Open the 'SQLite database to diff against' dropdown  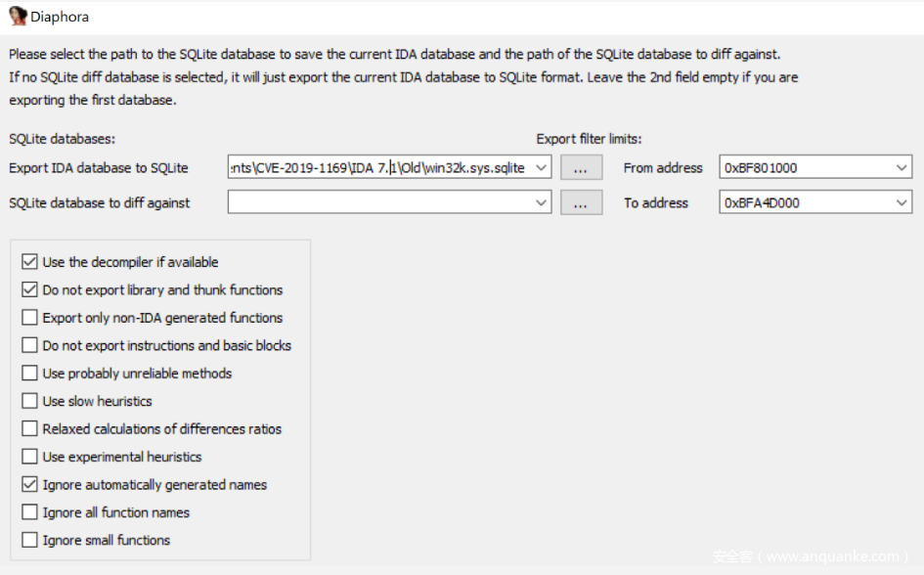543,203
